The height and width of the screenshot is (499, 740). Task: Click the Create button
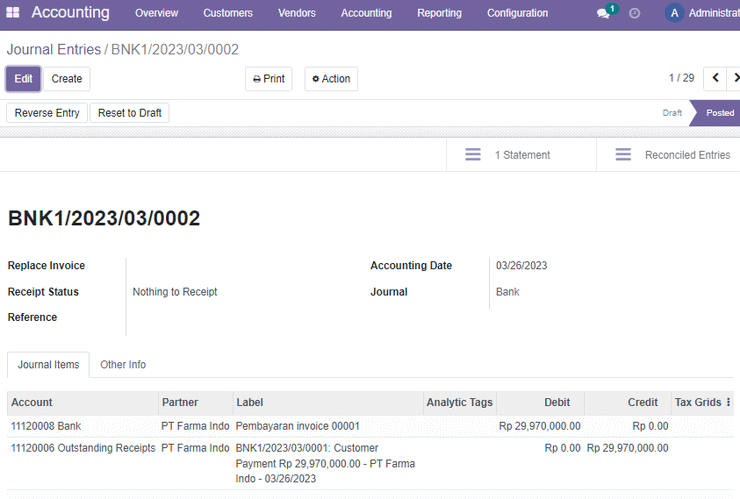click(67, 79)
